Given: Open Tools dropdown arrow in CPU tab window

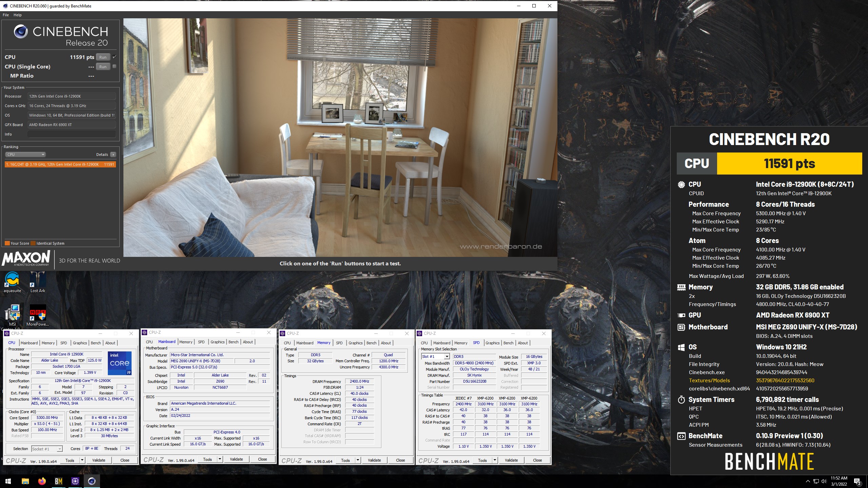Looking at the screenshot, I should pos(82,460).
